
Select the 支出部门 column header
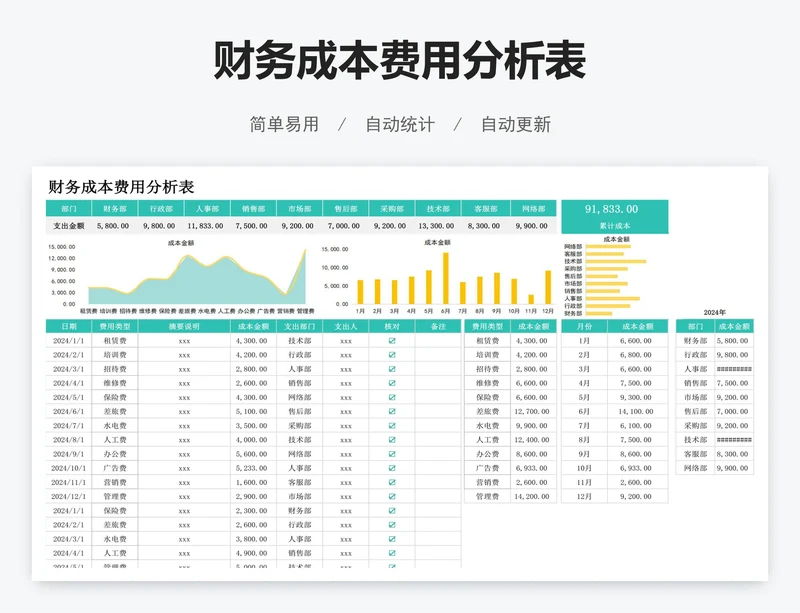[x=299, y=327]
